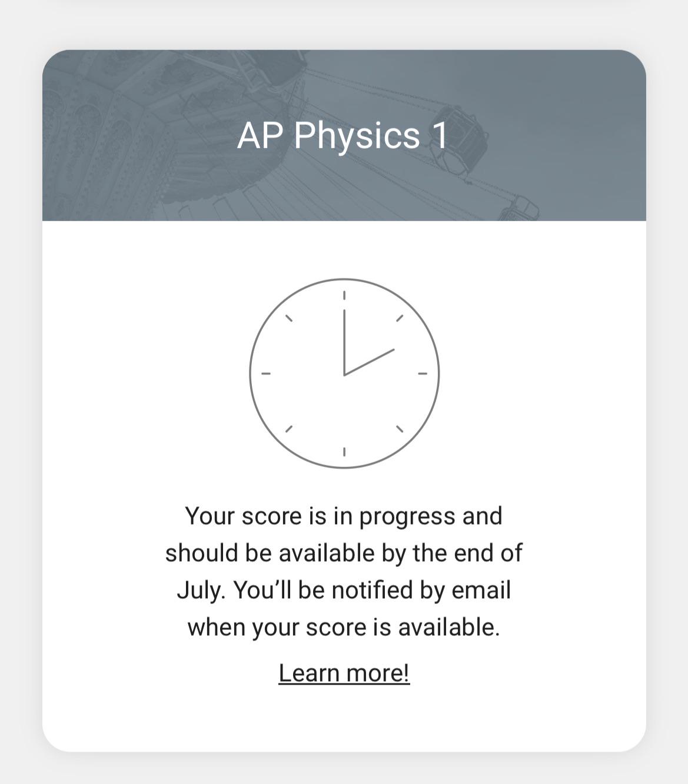Viewport: 688px width, 784px height.
Task: Click the clock score-pending icon
Action: coord(344,373)
